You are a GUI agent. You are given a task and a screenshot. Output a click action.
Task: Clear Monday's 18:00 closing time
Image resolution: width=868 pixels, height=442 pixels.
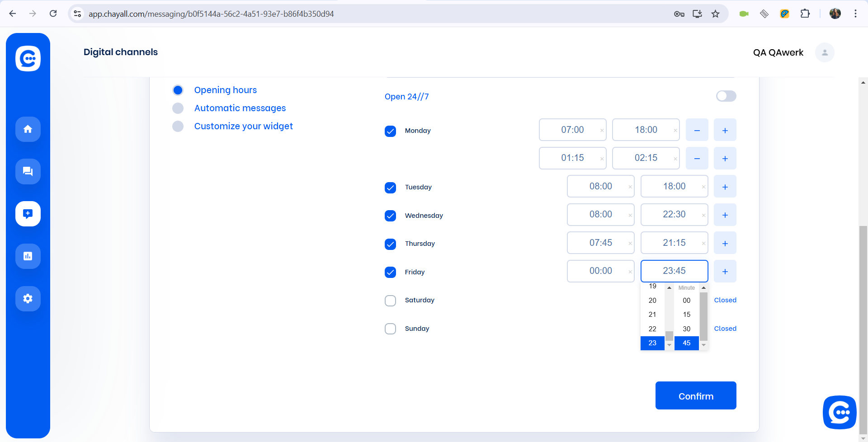(x=675, y=131)
